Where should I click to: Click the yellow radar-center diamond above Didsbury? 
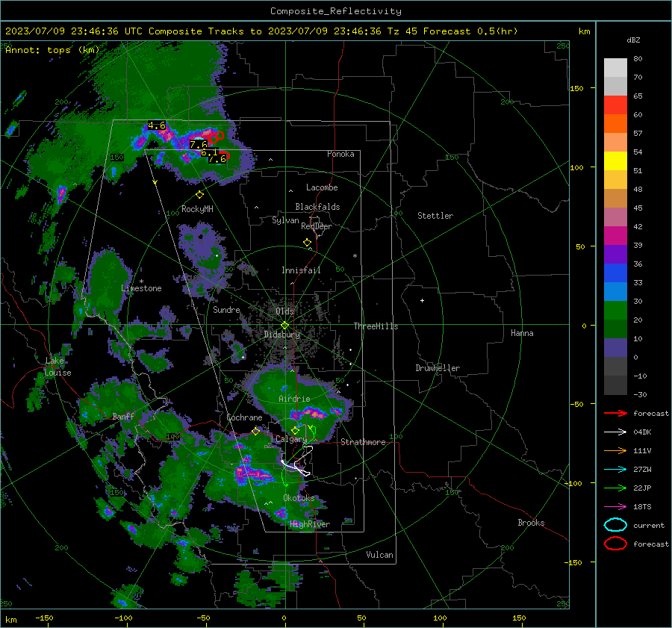(x=284, y=325)
